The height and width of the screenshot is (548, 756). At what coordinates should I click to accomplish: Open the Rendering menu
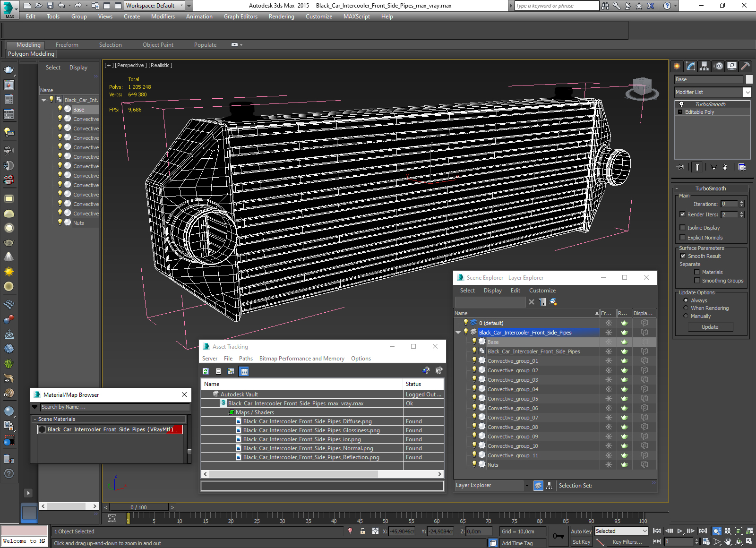point(281,17)
